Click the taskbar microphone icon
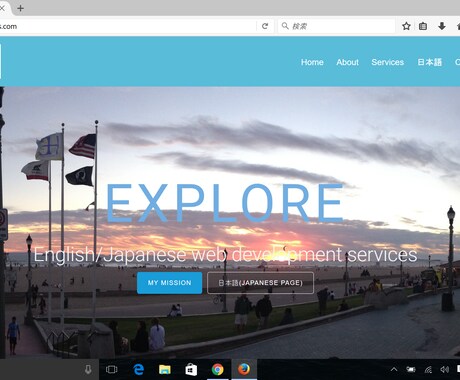 pyautogui.click(x=88, y=369)
